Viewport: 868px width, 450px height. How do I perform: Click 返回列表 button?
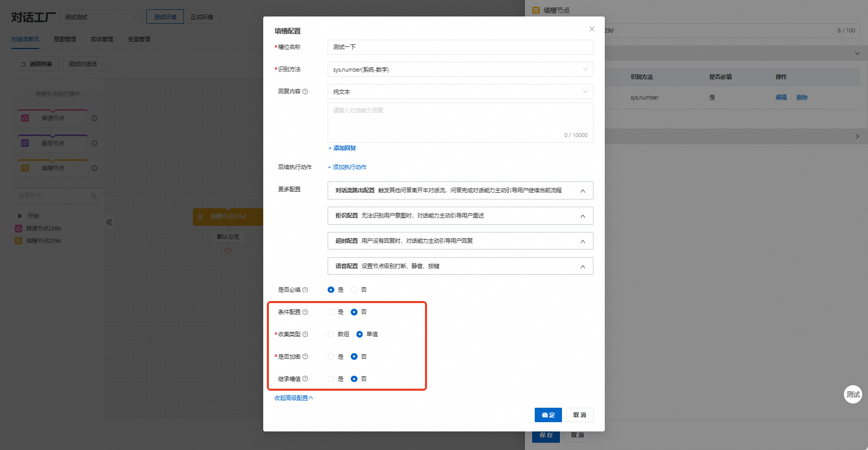(36, 64)
